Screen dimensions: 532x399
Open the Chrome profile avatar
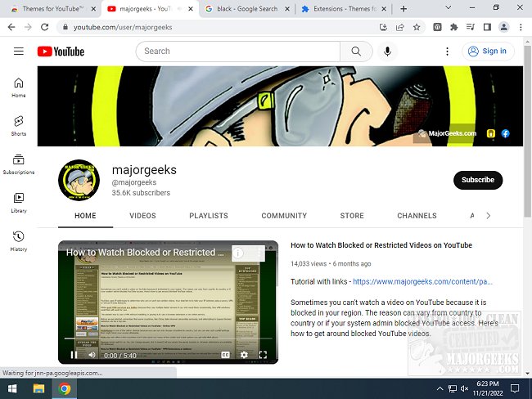tap(504, 27)
